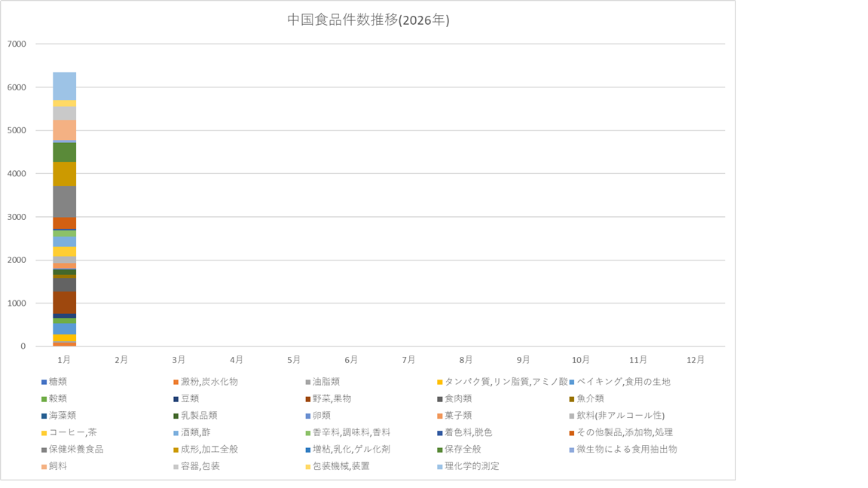
Task: Click the 7000 value on the vertical axis
Action: (16, 44)
